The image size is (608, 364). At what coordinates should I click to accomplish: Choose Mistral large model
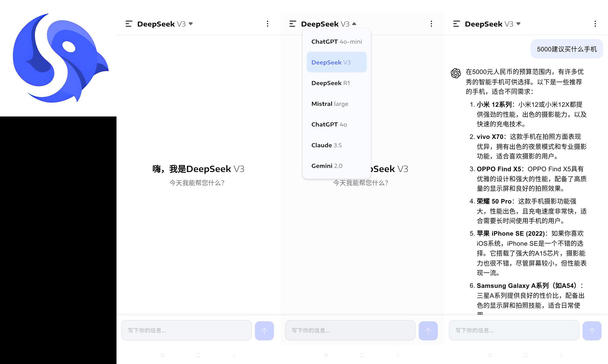pyautogui.click(x=336, y=104)
